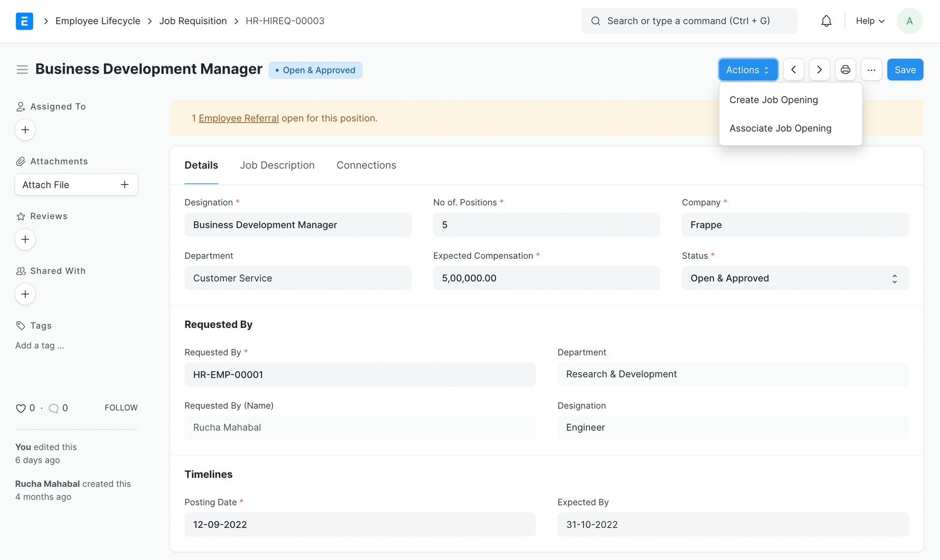
Task: Switch to the Job Description tab
Action: [x=277, y=165]
